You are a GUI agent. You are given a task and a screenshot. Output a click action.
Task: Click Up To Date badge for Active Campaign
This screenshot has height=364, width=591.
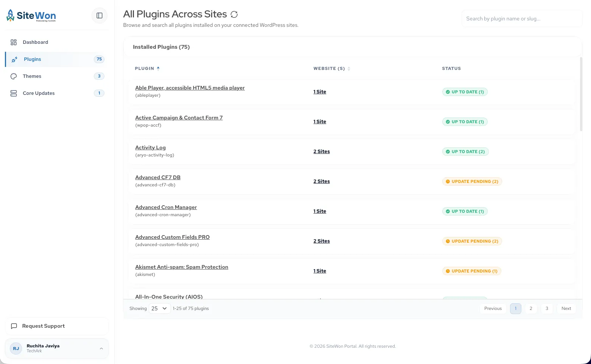click(465, 122)
